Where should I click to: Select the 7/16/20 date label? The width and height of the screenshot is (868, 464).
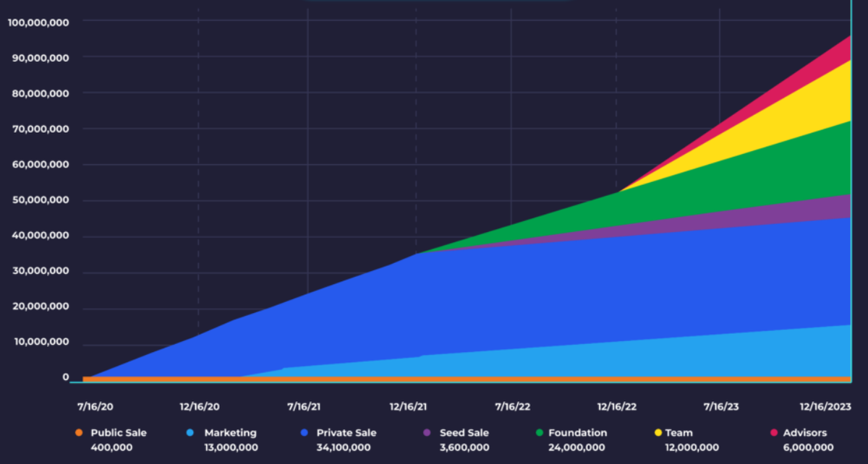(x=94, y=406)
